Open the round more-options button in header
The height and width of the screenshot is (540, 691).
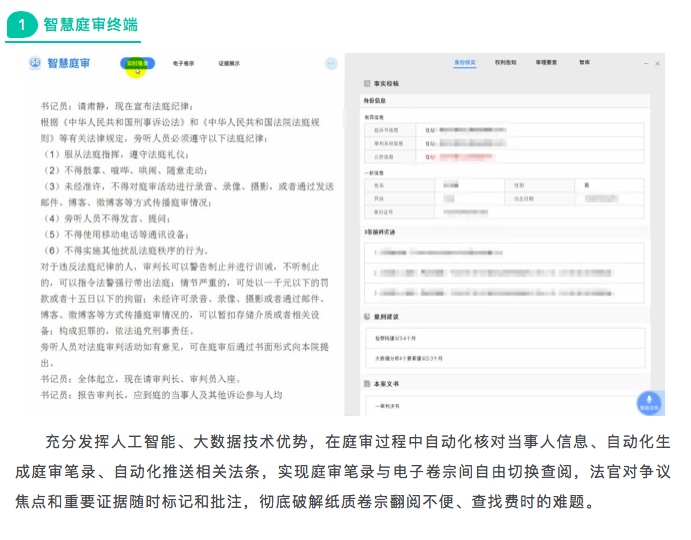pyautogui.click(x=330, y=64)
